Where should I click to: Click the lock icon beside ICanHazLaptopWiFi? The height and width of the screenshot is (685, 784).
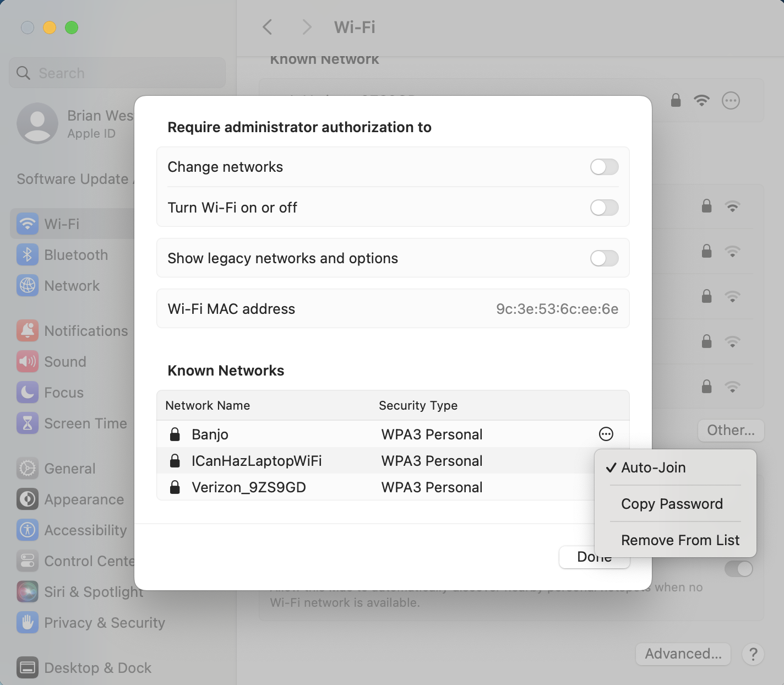(175, 460)
